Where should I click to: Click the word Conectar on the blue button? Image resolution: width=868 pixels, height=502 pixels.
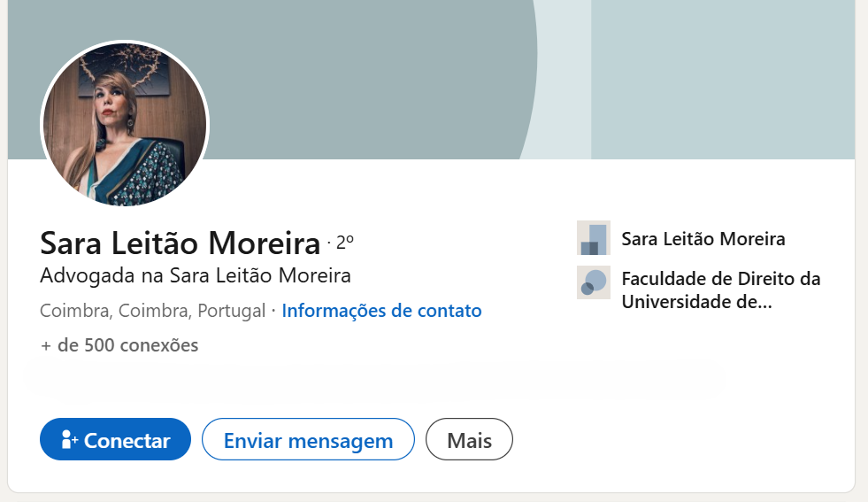(127, 441)
